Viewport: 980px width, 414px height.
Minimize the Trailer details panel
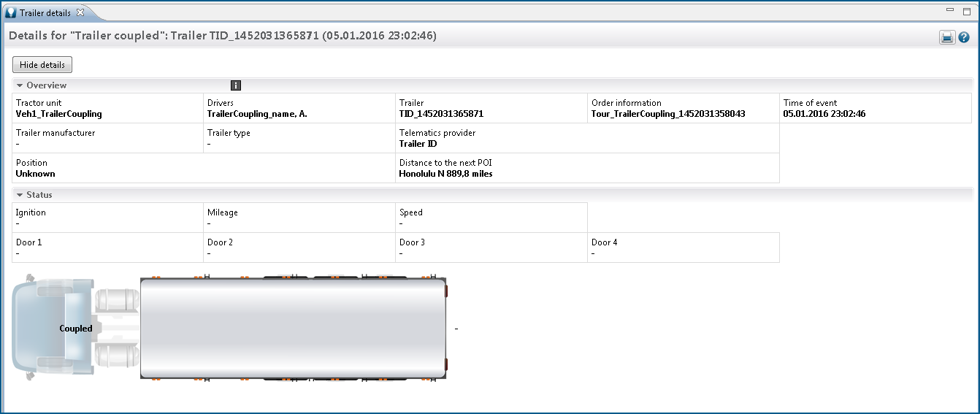pyautogui.click(x=949, y=11)
